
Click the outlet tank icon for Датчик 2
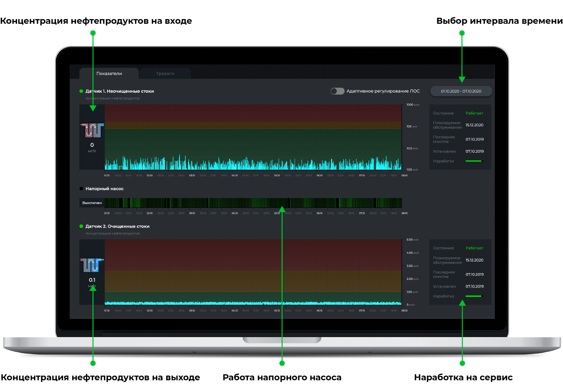pyautogui.click(x=92, y=265)
